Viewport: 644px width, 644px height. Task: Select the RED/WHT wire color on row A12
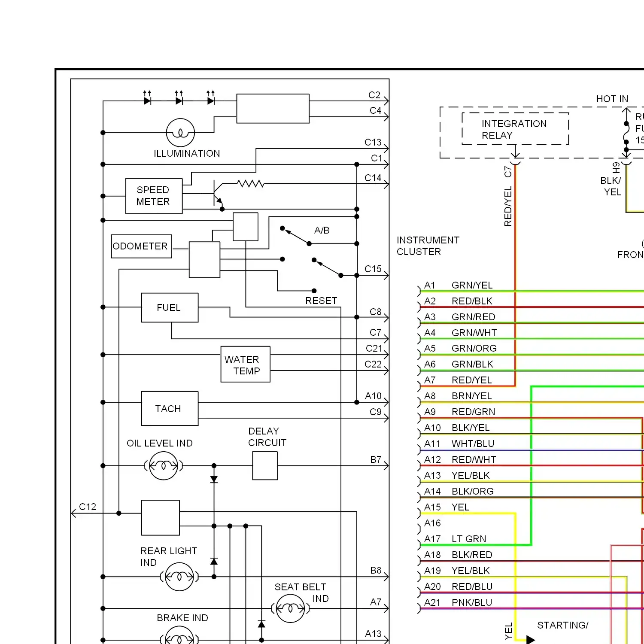click(x=474, y=459)
